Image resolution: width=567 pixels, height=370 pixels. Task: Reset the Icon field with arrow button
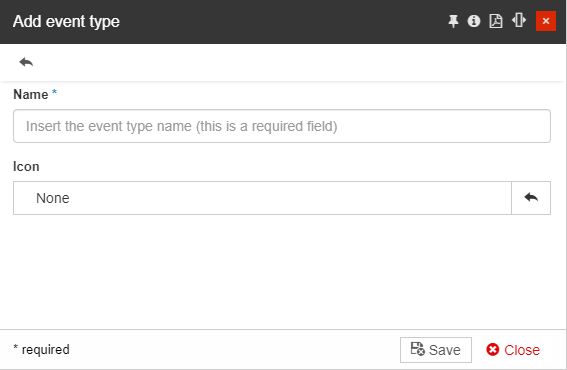[531, 198]
